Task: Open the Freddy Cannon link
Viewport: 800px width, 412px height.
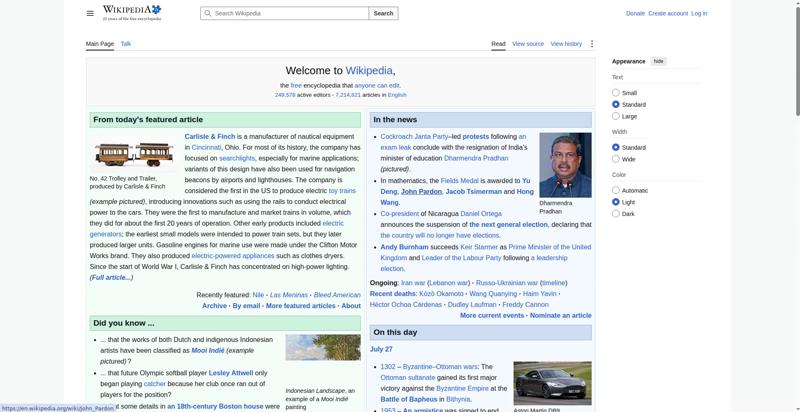Action: coord(526,305)
